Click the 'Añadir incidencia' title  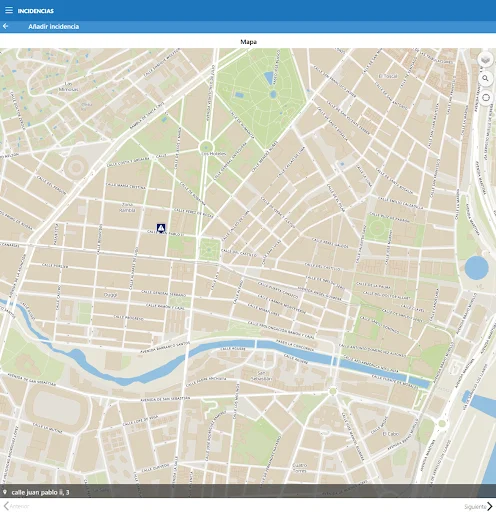[x=54, y=26]
